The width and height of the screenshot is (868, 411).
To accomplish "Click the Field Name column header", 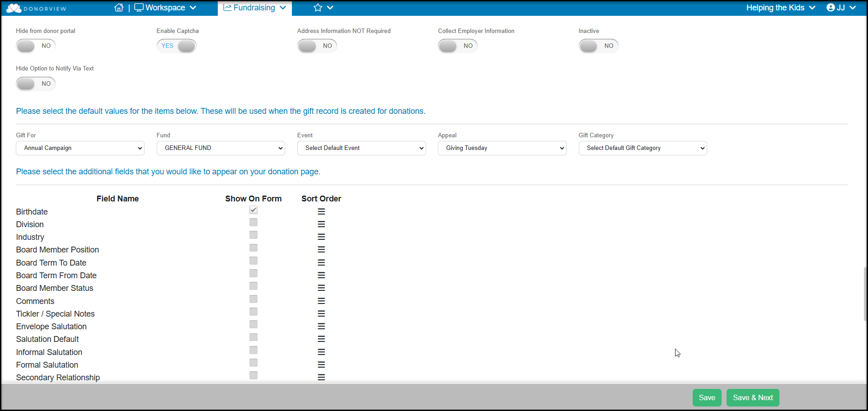I will pos(117,199).
